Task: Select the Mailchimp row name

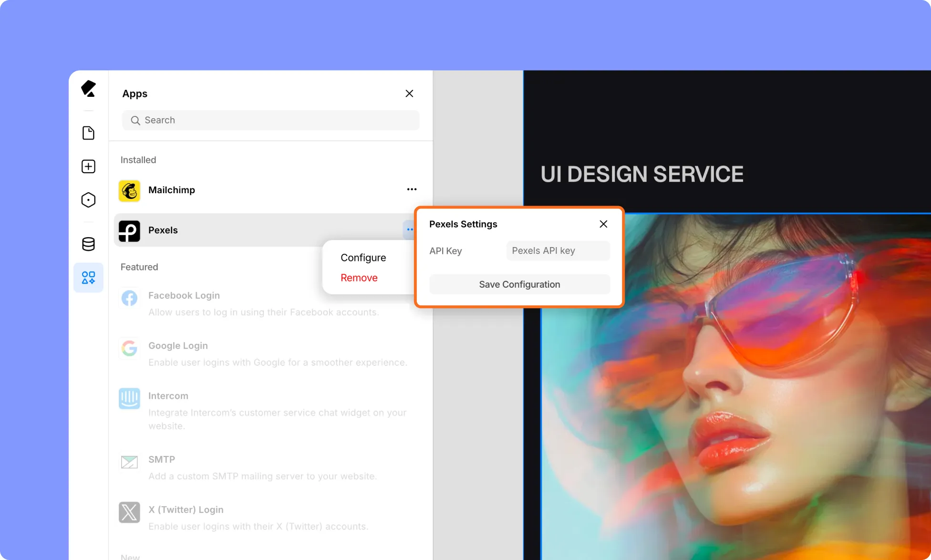Action: 172,190
